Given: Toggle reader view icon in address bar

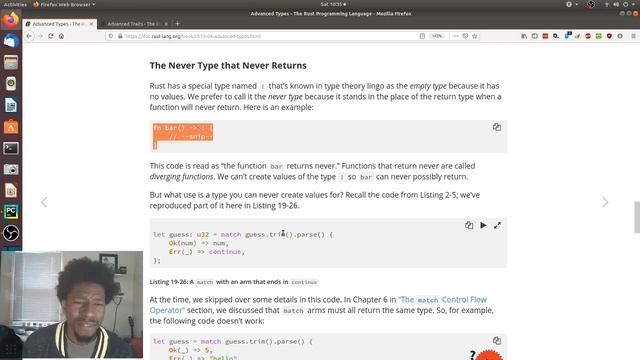Looking at the screenshot, I should point(422,36).
